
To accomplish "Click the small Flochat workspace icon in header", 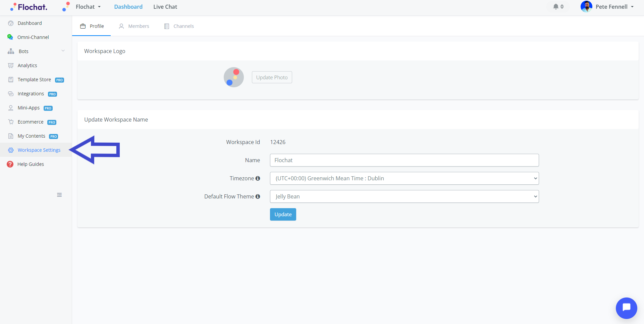I will [66, 7].
